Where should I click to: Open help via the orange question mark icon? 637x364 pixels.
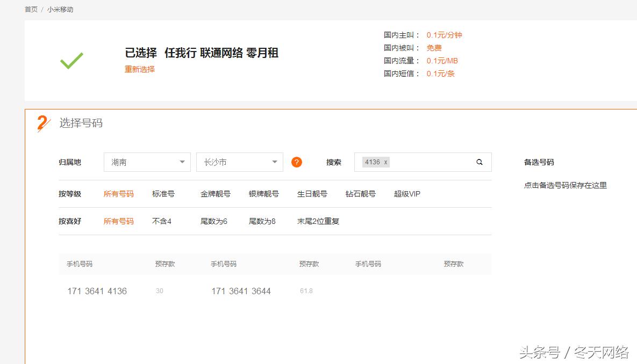(296, 162)
